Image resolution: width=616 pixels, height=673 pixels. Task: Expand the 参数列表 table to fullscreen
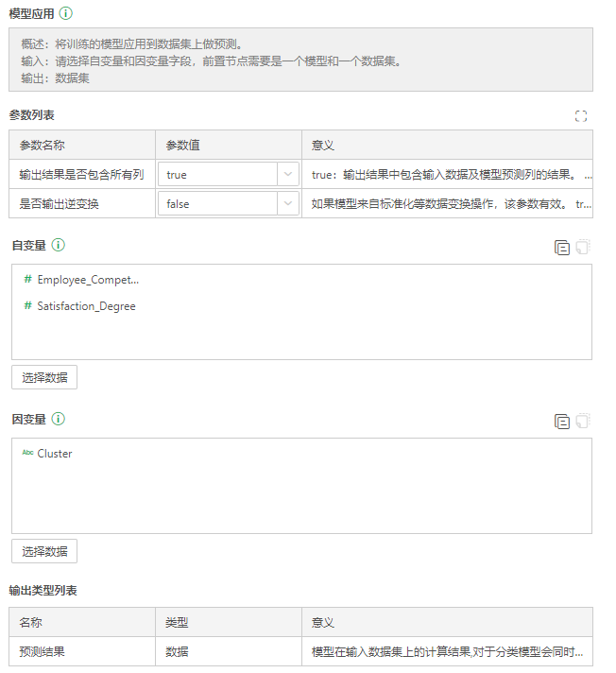pyautogui.click(x=581, y=116)
